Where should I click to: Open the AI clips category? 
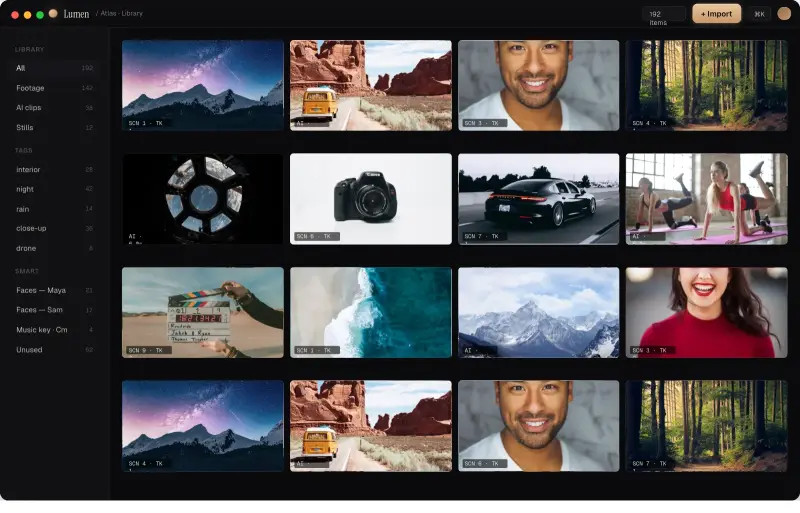pos(54,108)
